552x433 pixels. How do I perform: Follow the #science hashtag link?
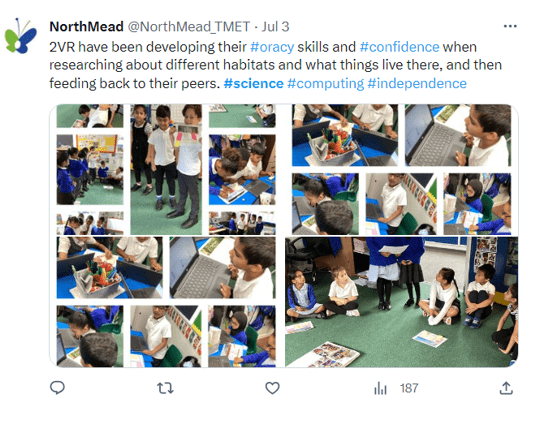pos(253,83)
